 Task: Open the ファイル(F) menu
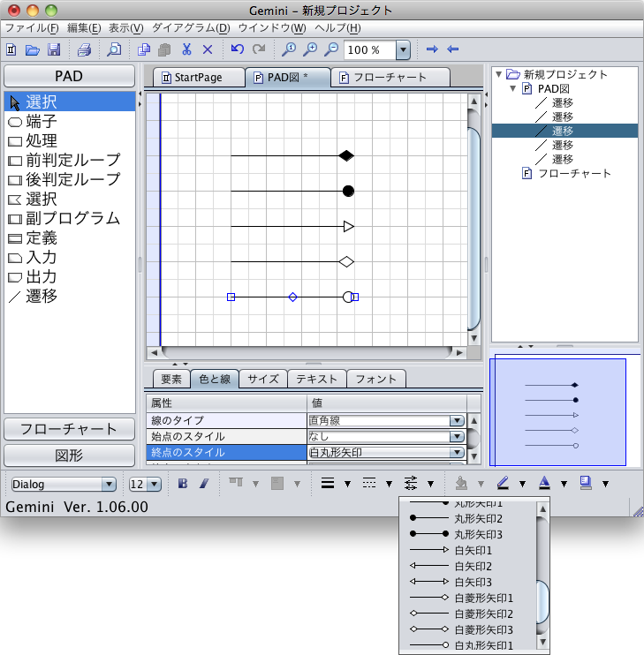pyautogui.click(x=32, y=28)
